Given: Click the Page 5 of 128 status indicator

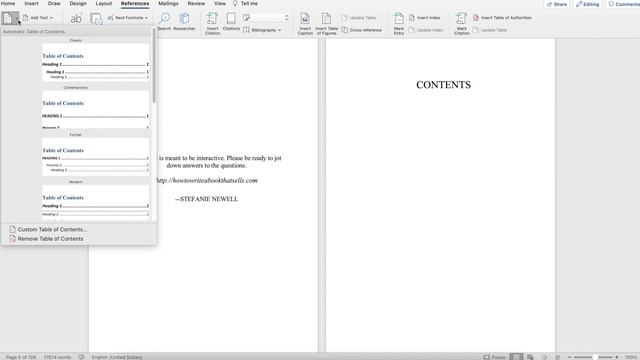Looking at the screenshot, I should (x=20, y=357).
